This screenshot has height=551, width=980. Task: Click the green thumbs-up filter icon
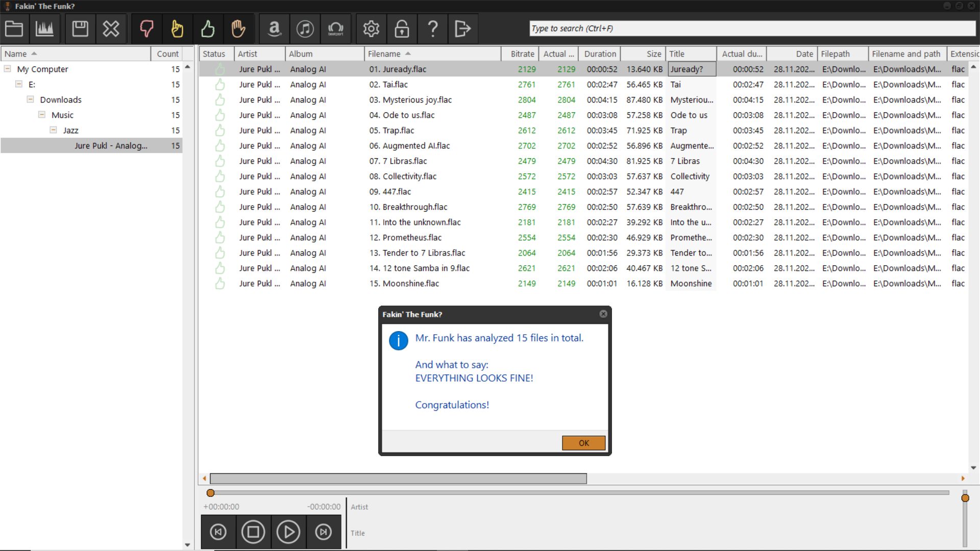point(208,29)
